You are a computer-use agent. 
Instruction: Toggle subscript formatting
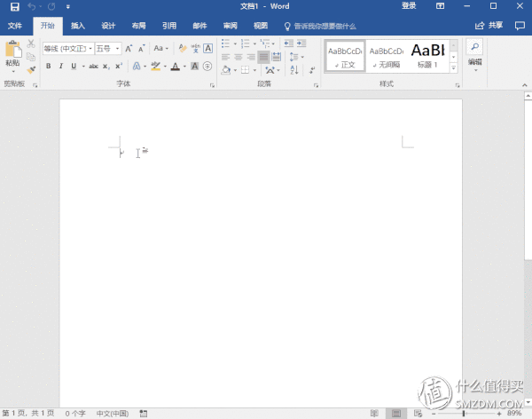click(106, 67)
